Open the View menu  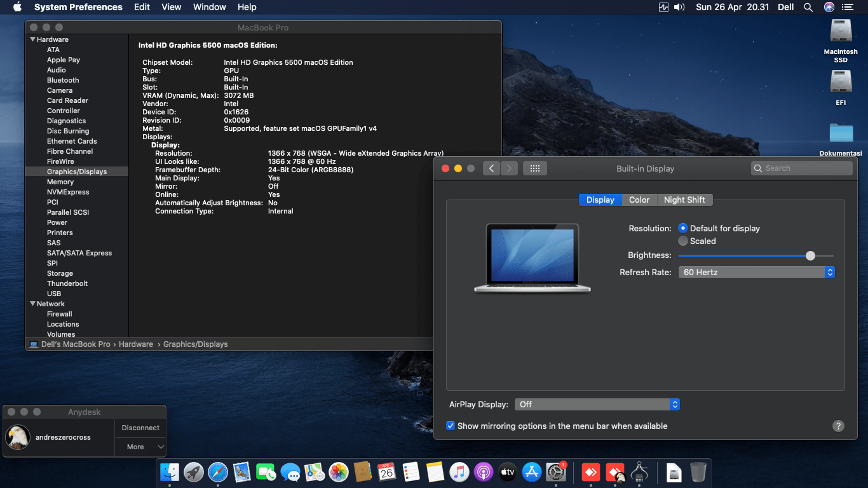[172, 7]
